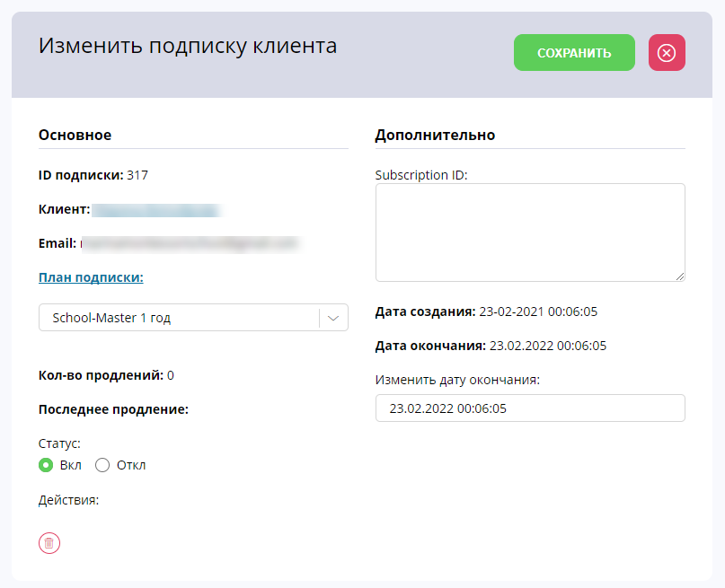Screen dimensions: 725x588
Task: Click the Дата окончания value 23.02.2022 00:06:05
Action: click(547, 346)
